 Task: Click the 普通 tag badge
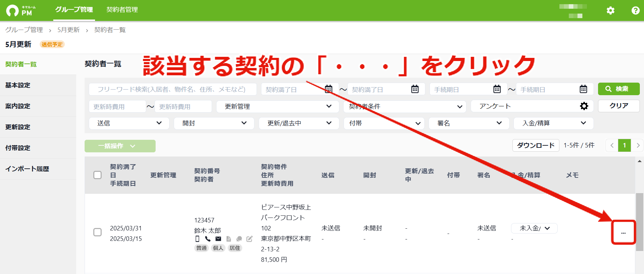tap(202, 248)
